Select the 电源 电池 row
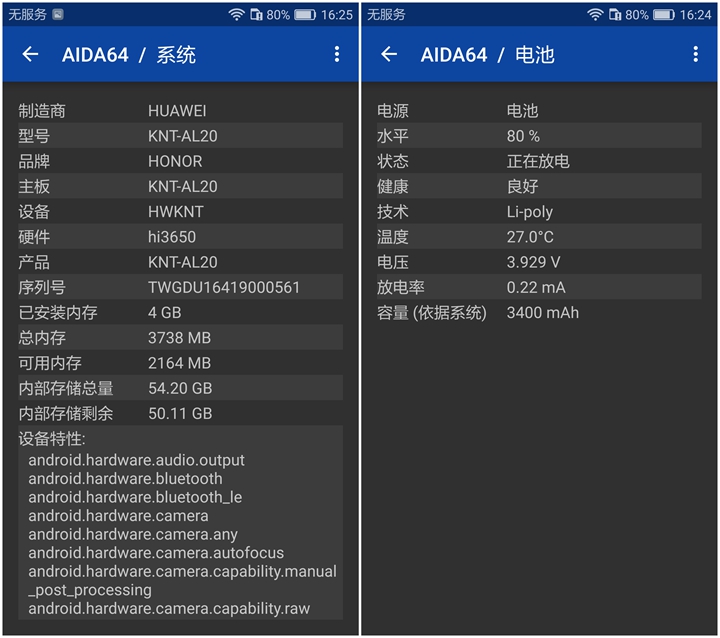Image resolution: width=720 pixels, height=638 pixels. click(539, 111)
